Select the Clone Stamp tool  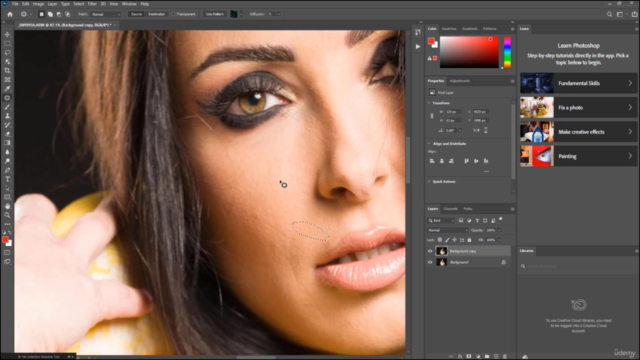pyautogui.click(x=7, y=116)
